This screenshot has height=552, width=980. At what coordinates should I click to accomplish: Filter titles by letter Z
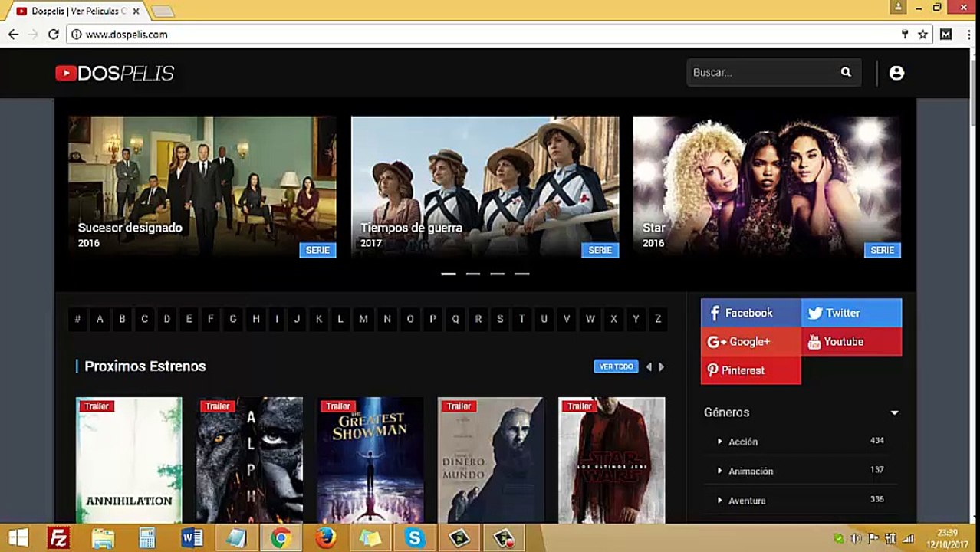[658, 319]
